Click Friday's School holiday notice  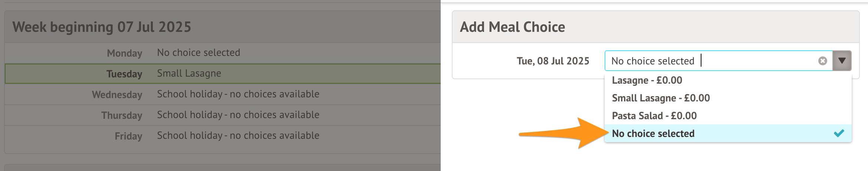(x=238, y=135)
